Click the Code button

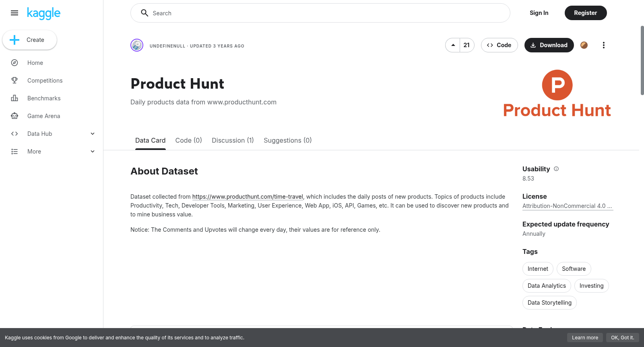499,45
